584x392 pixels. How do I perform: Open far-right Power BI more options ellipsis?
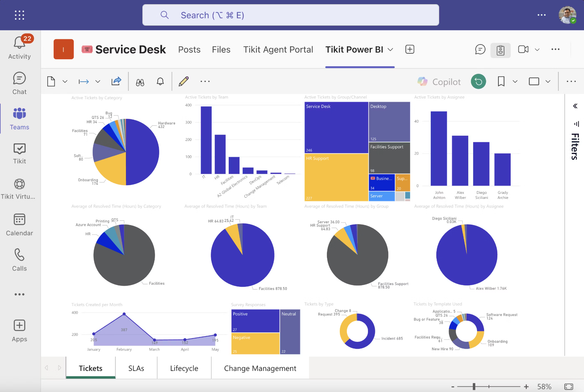pos(571,81)
